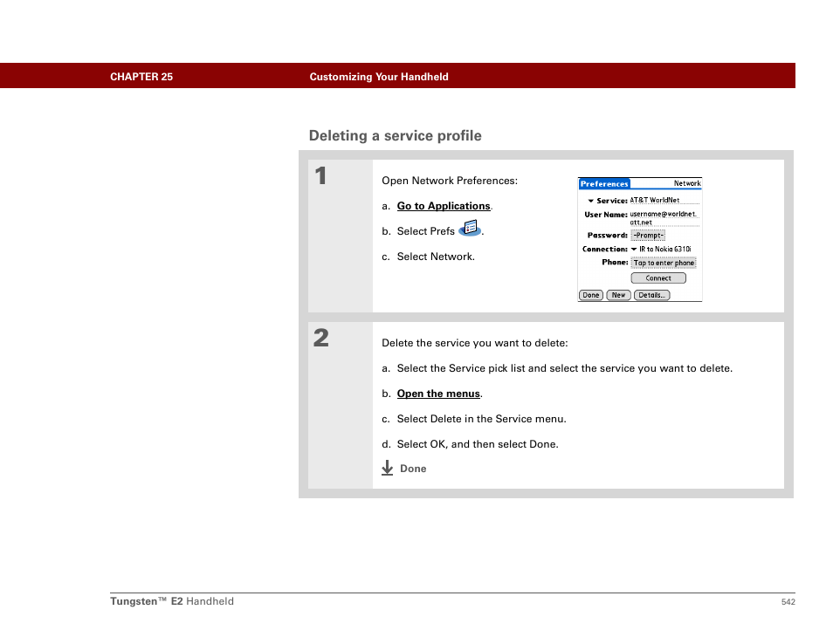Click the Done button in the Preferences screenshot
Screen dimensions: 833x644
591,295
